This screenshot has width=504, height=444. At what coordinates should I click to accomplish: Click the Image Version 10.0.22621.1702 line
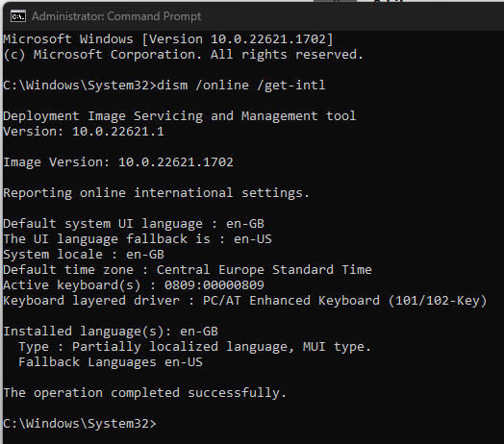118,162
